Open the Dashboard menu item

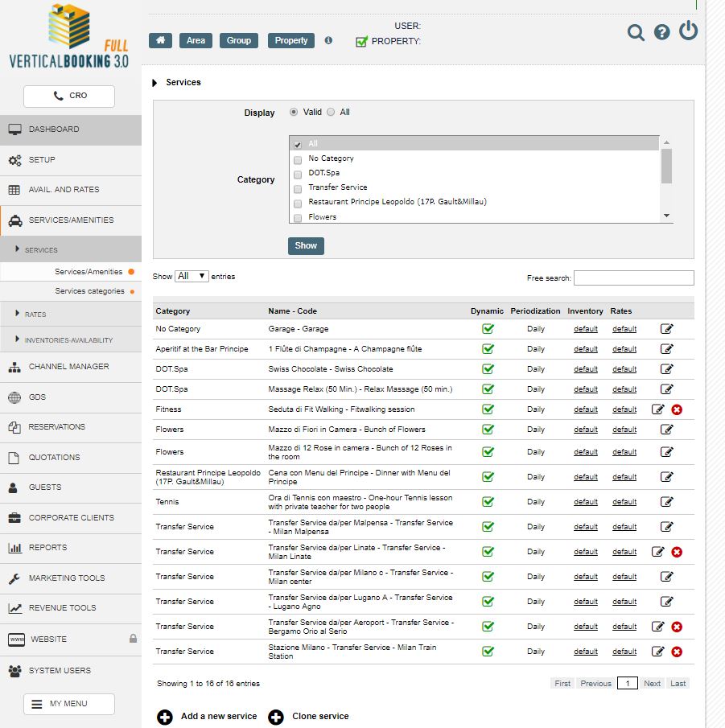[x=71, y=130]
